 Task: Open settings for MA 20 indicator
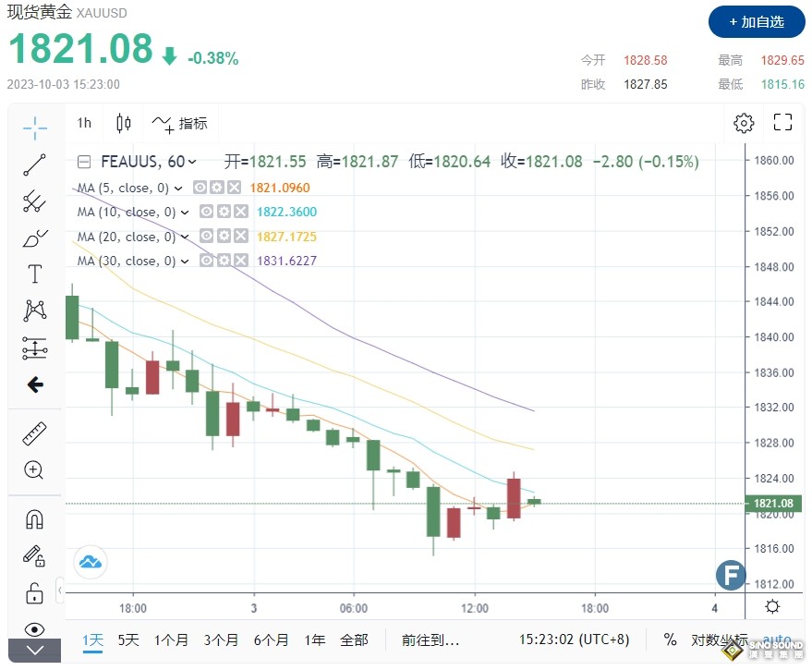click(224, 236)
